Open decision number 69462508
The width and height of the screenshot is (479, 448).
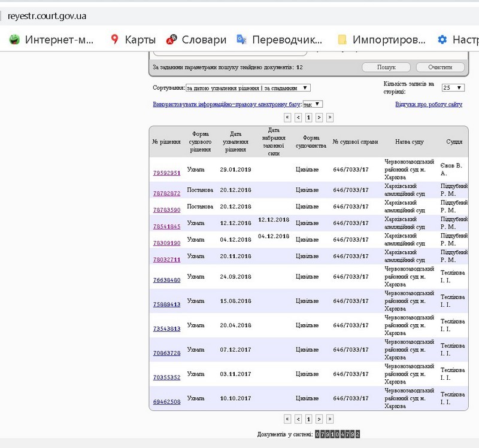tap(167, 402)
